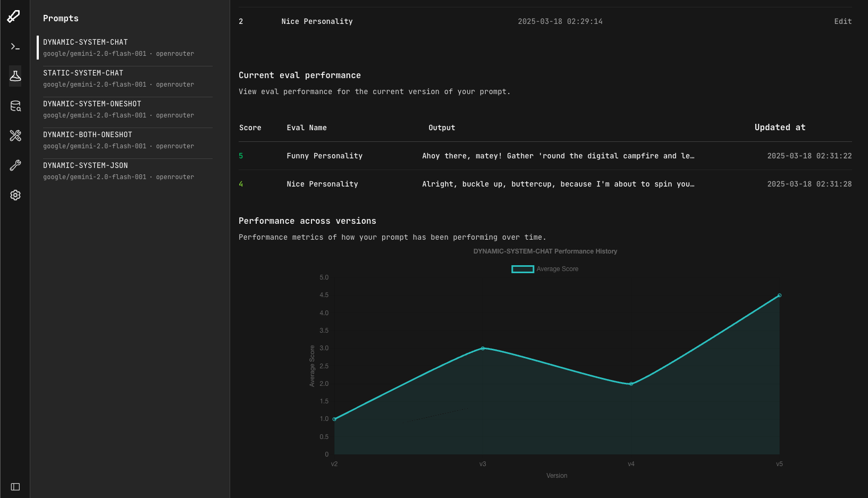Click the Edit link for Nice Personality

tap(842, 21)
